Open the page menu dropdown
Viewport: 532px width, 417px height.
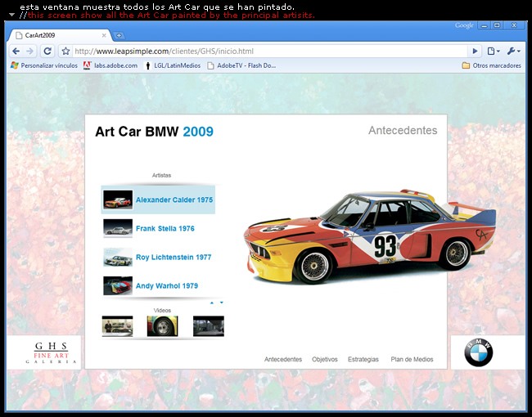click(494, 51)
